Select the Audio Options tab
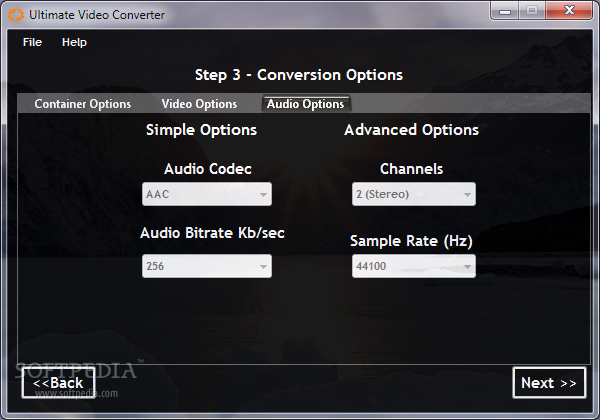600x420 pixels. [305, 104]
